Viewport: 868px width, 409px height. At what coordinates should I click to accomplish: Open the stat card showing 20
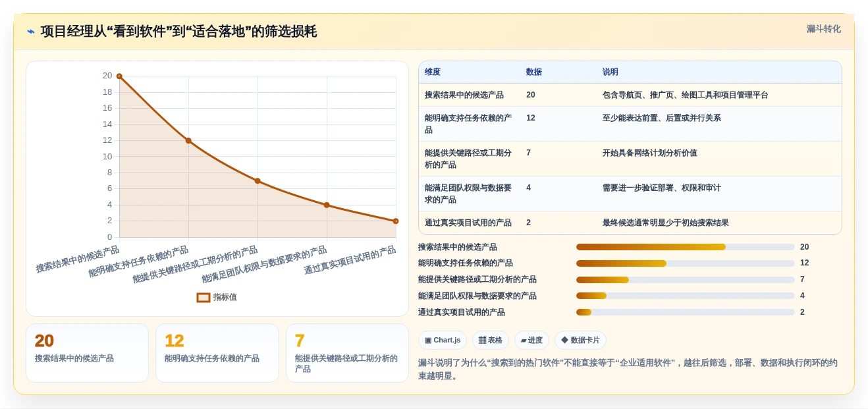[x=87, y=353]
